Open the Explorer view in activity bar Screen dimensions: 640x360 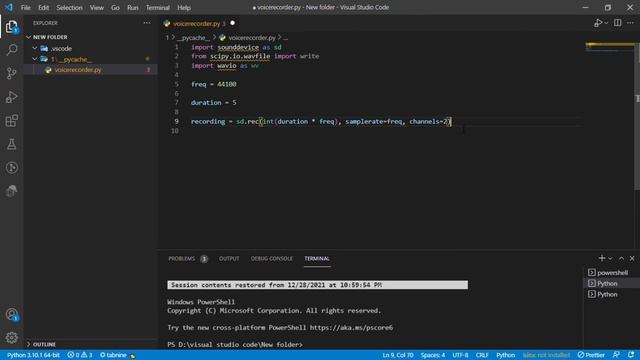pos(11,27)
